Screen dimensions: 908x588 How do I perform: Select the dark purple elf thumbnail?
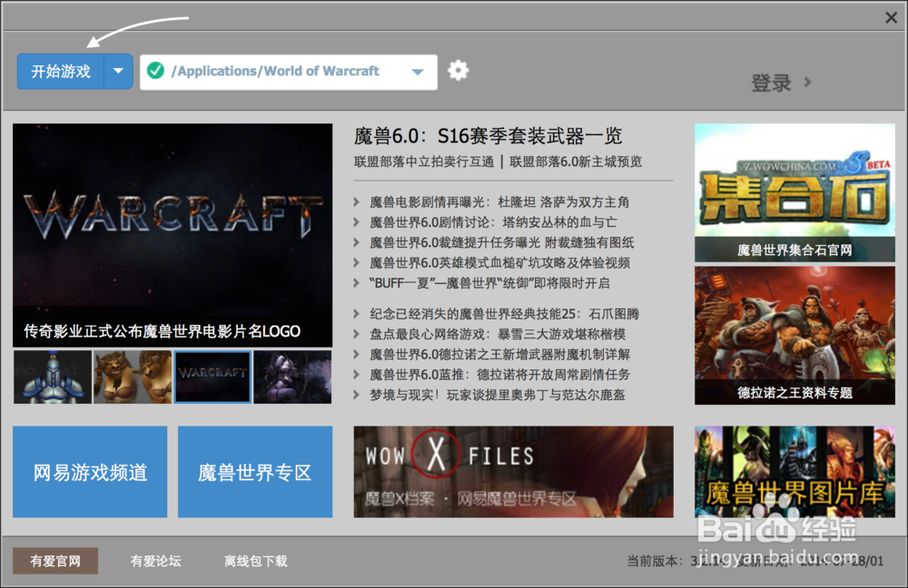coord(293,377)
